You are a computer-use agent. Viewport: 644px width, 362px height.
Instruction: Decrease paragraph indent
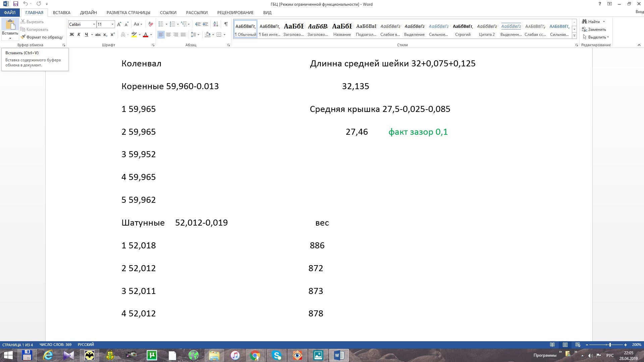point(198,24)
